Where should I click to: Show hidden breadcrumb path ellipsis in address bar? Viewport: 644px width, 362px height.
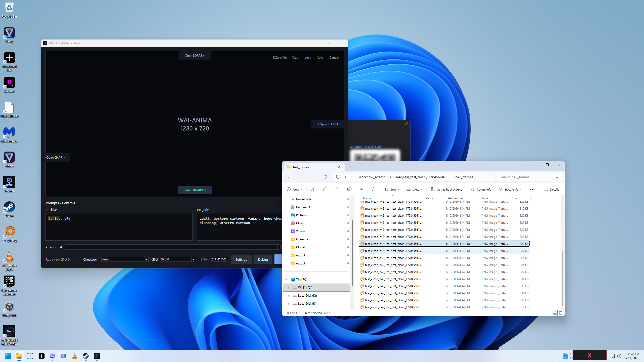[353, 177]
